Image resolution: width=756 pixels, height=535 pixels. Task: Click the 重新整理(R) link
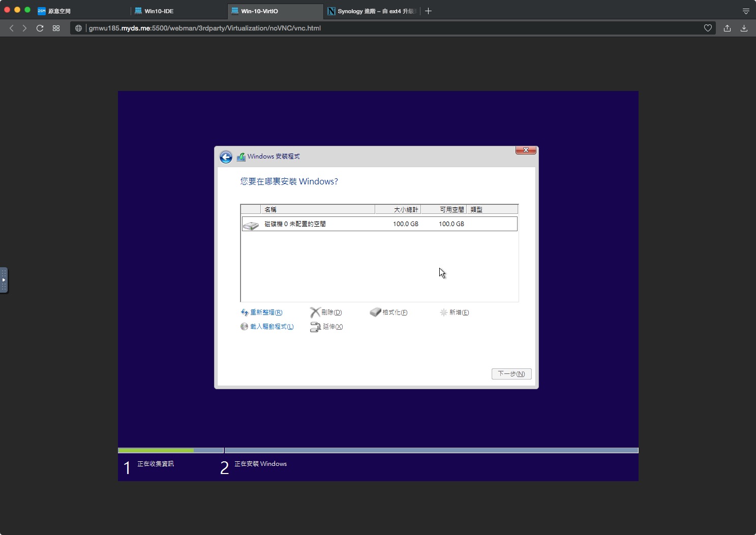(x=266, y=312)
